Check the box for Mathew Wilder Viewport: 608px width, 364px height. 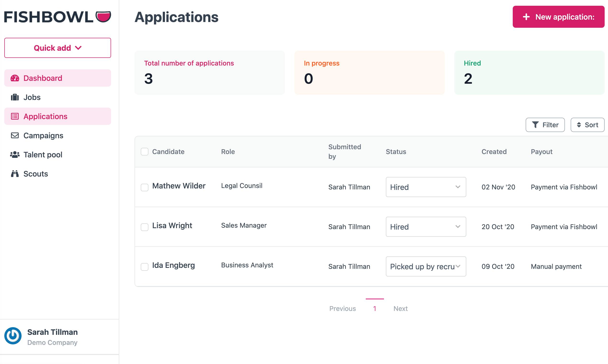coord(145,188)
